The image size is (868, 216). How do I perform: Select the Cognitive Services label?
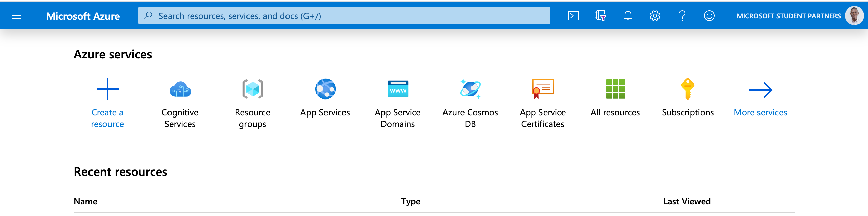[180, 118]
